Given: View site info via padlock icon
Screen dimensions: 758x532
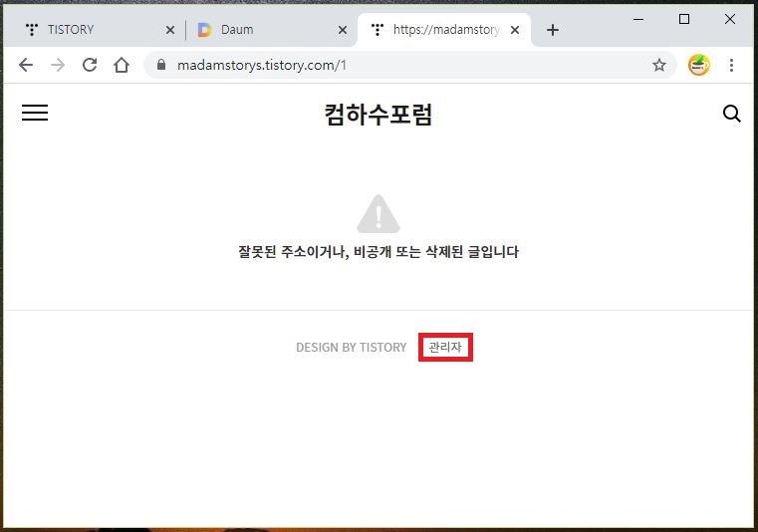Looking at the screenshot, I should tap(161, 65).
